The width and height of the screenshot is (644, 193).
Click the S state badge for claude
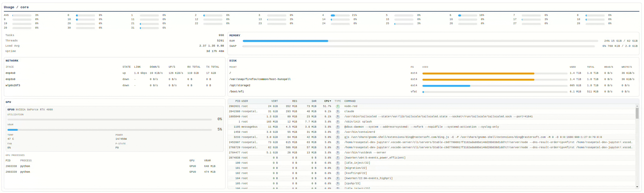click(338, 111)
